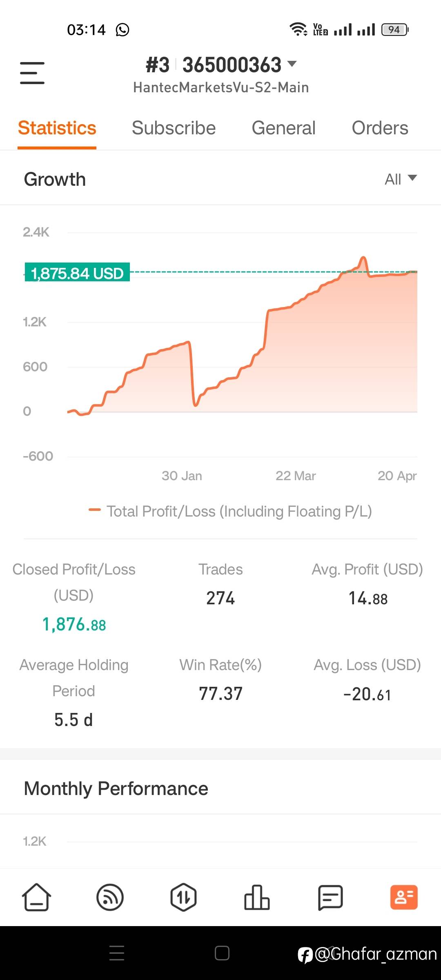Screen dimensions: 441x980
Task: Tap the trade arrows hexagon icon
Action: tap(183, 897)
